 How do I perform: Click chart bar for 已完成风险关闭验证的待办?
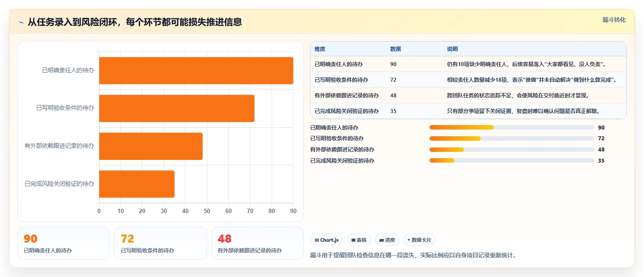(x=136, y=184)
